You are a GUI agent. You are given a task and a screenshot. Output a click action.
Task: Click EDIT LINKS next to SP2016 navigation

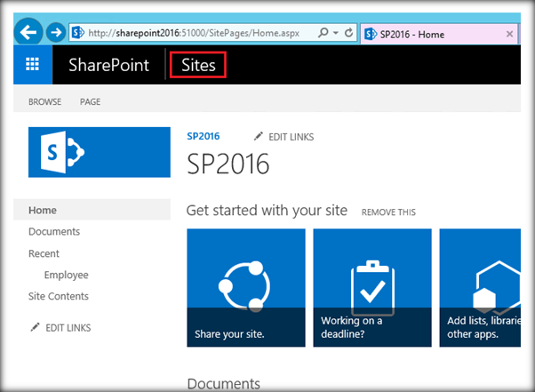click(291, 137)
